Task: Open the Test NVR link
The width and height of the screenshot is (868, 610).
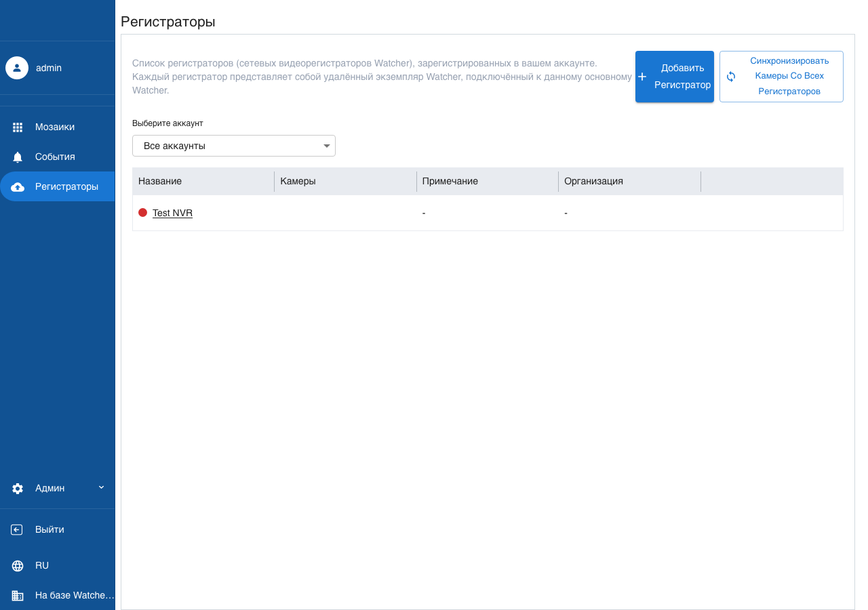Action: click(x=172, y=213)
